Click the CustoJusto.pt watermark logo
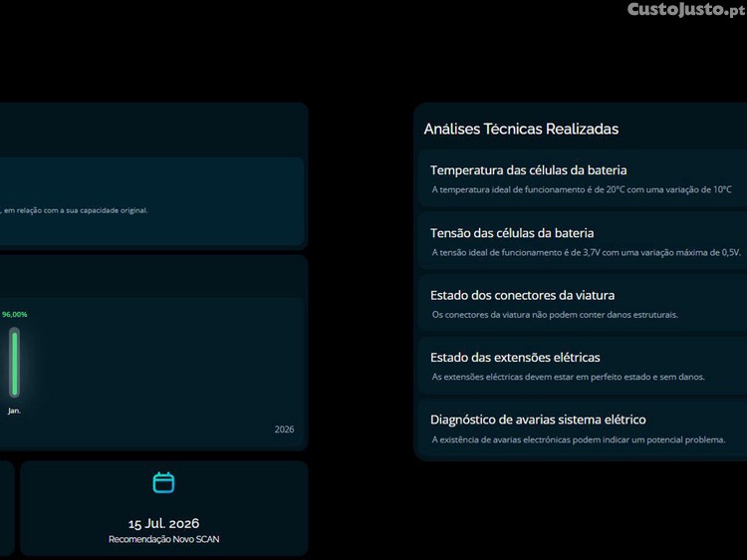 684,10
